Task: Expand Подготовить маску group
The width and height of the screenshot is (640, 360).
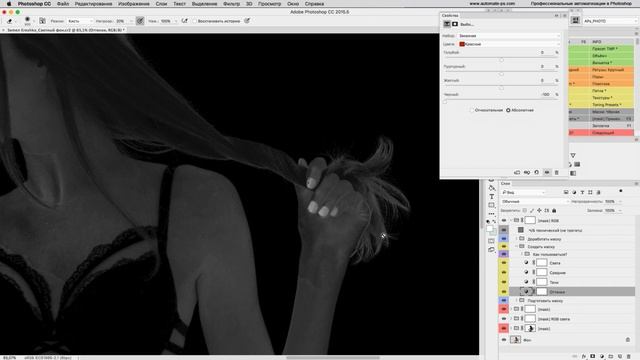Action: [516, 300]
